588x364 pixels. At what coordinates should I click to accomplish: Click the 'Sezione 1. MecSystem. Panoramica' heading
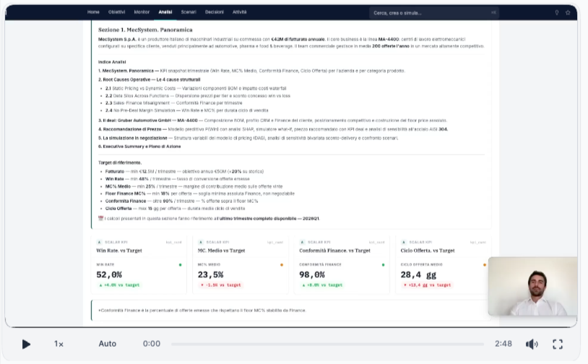click(x=145, y=30)
